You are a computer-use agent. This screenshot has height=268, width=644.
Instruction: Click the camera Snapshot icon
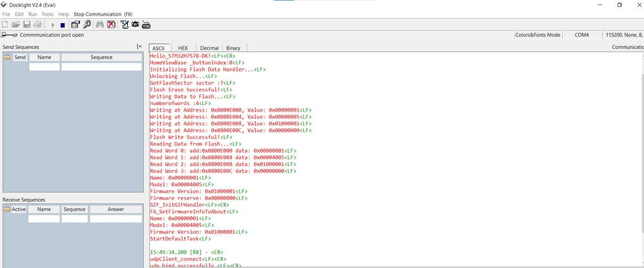pos(135,24)
